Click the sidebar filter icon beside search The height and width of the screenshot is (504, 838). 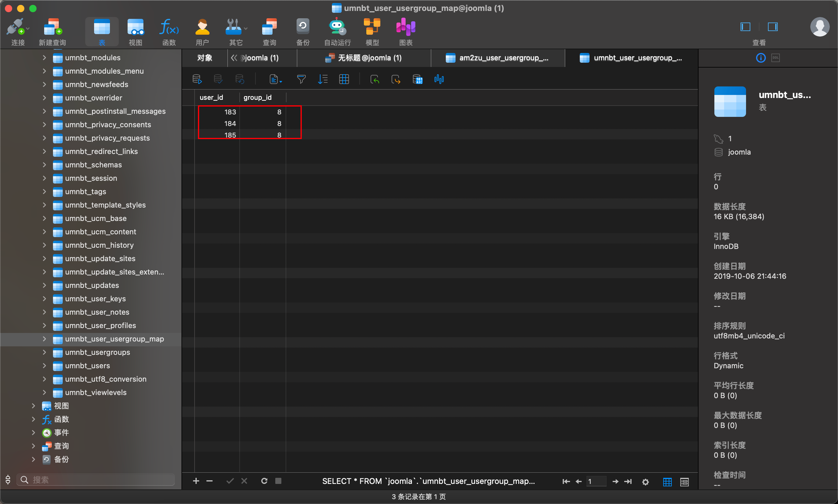8,480
